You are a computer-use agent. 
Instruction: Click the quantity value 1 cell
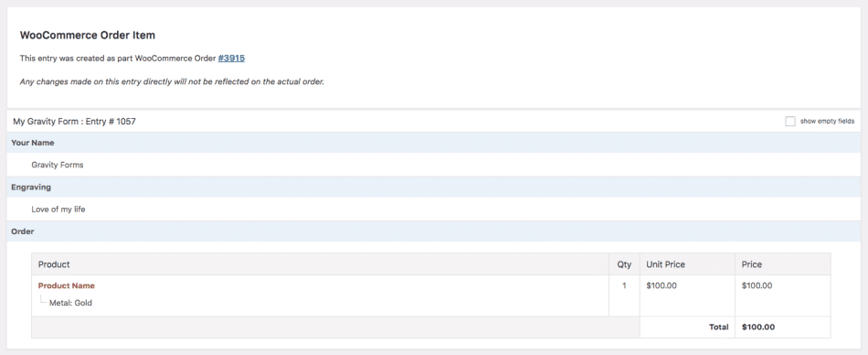[x=624, y=296]
